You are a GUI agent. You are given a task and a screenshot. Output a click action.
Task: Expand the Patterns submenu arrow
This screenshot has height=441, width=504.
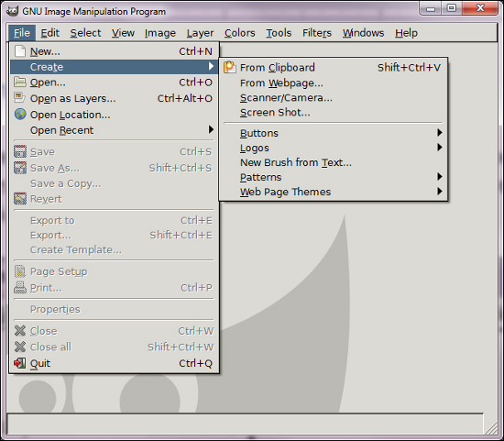click(x=439, y=177)
